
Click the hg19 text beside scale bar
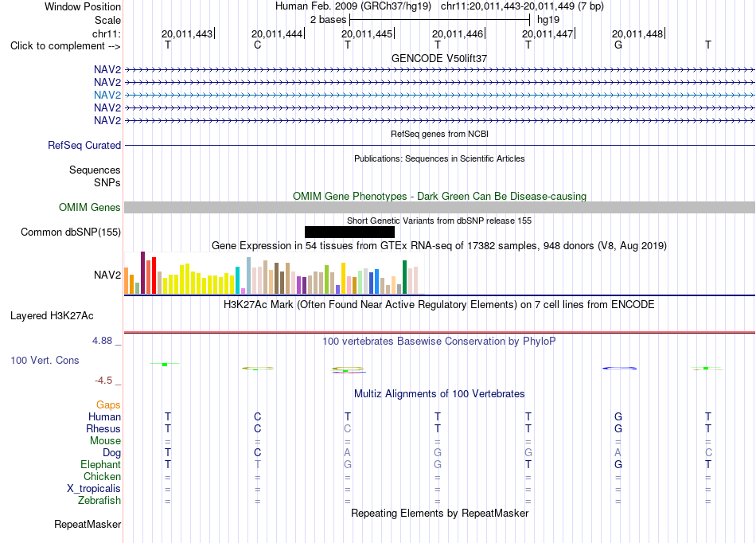pos(548,20)
